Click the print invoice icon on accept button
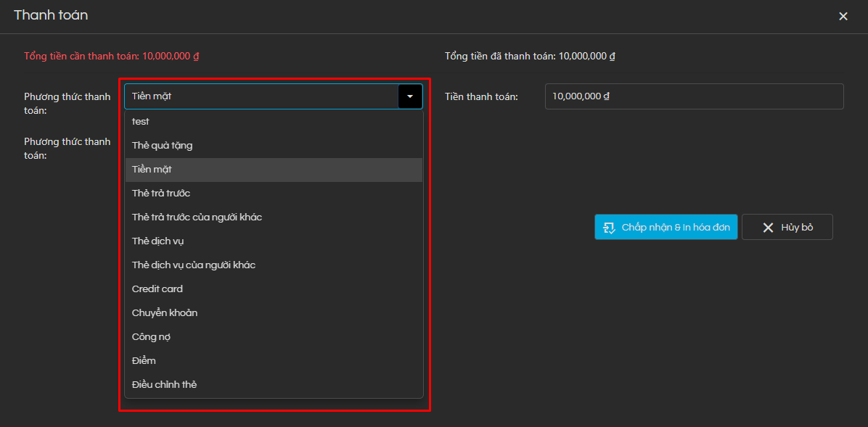The width and height of the screenshot is (868, 427). coord(609,228)
